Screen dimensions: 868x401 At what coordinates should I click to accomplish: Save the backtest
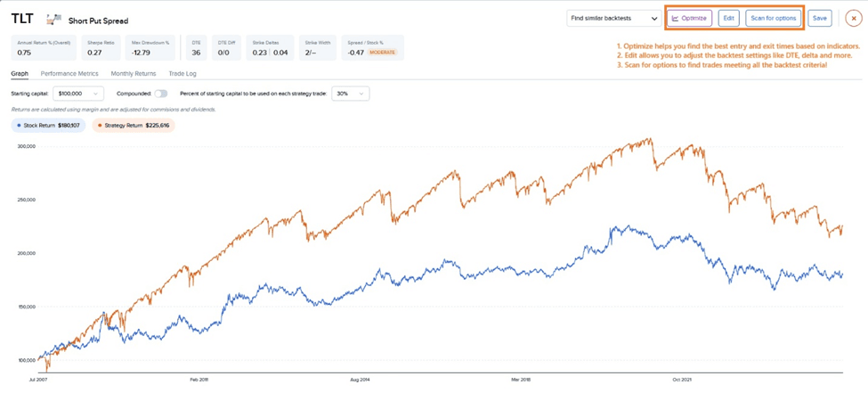(x=819, y=18)
